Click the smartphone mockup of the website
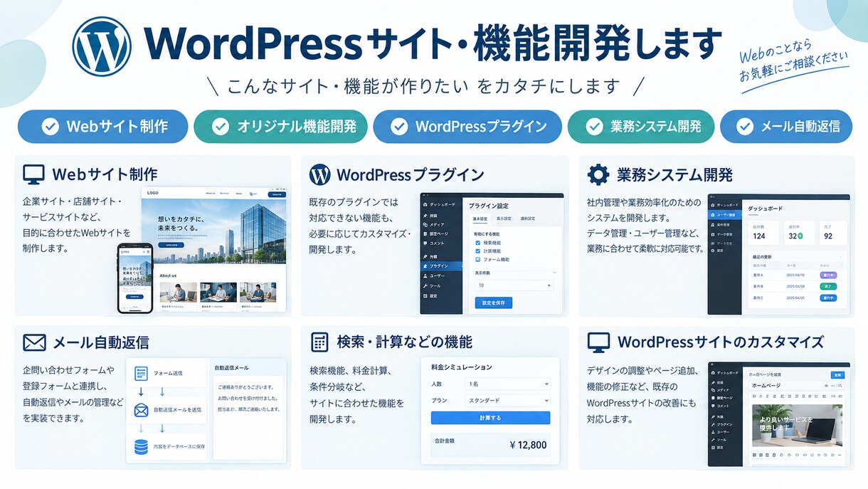The width and height of the screenshot is (868, 489). tap(135, 278)
